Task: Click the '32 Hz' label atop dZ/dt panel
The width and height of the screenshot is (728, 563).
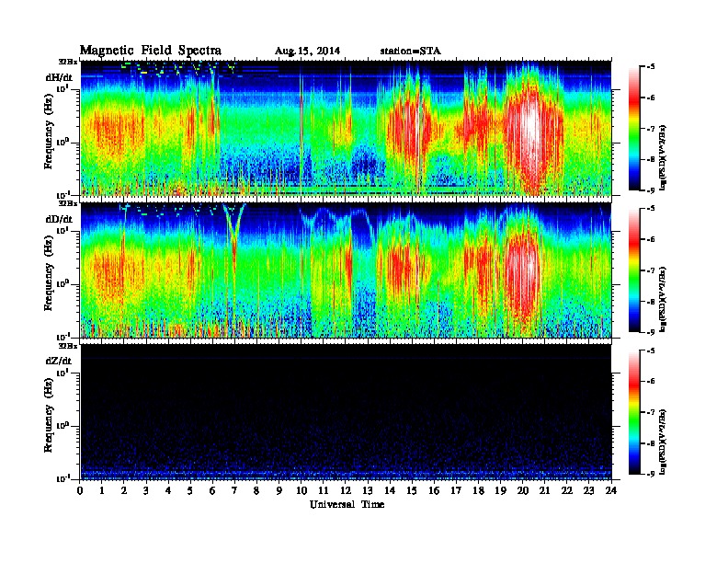Action: pyautogui.click(x=68, y=346)
